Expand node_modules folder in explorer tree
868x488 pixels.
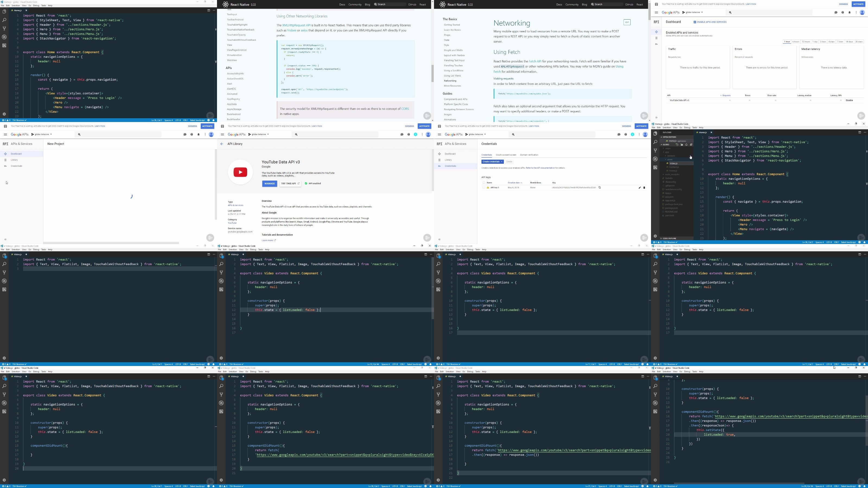pyautogui.click(x=672, y=174)
